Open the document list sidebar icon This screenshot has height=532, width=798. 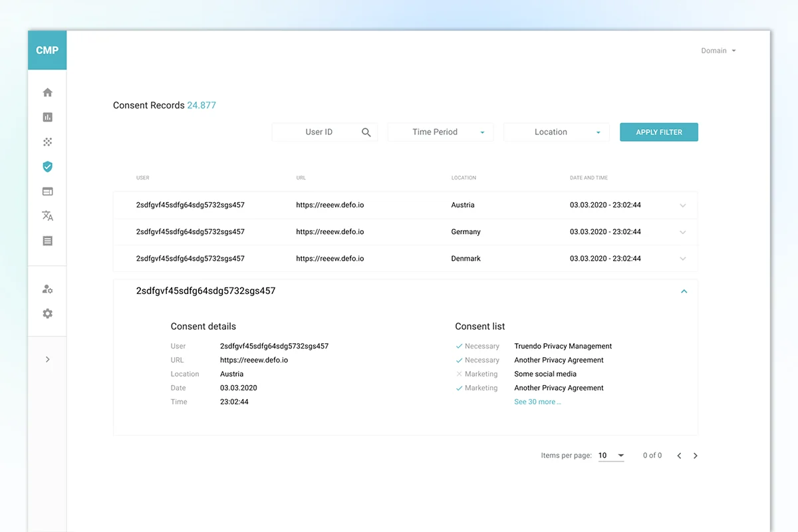[x=47, y=241]
